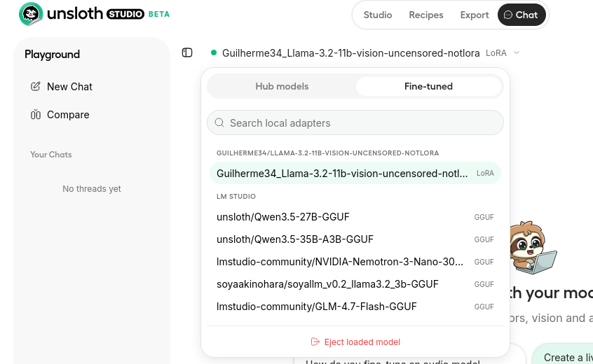593x364 pixels.
Task: Switch to the Hub models toggle
Action: tap(282, 86)
